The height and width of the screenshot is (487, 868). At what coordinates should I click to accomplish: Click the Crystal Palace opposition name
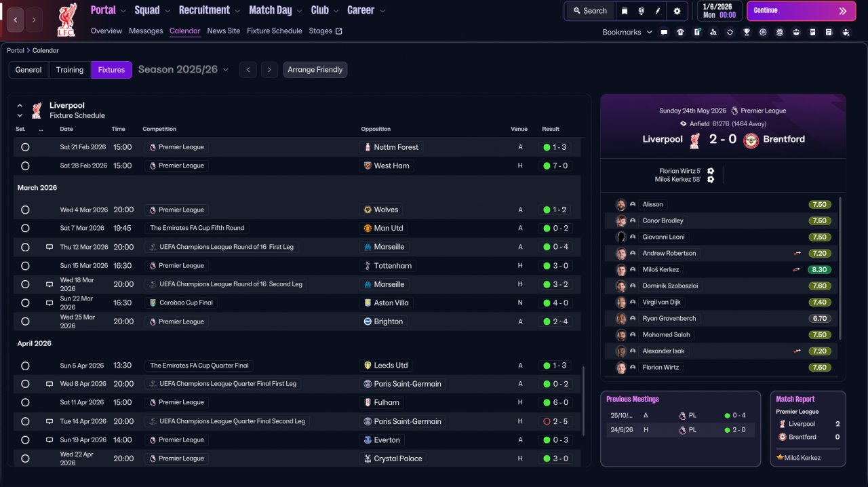tap(398, 459)
